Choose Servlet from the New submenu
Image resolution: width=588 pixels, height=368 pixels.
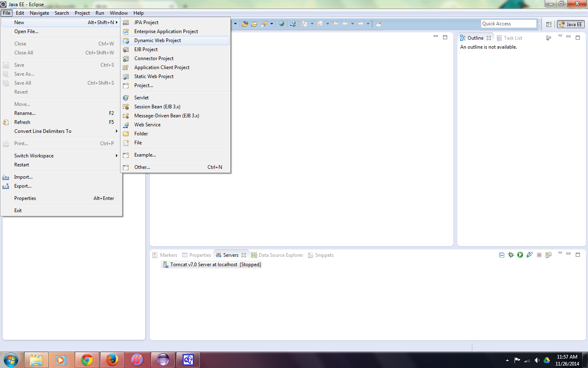[176, 98]
